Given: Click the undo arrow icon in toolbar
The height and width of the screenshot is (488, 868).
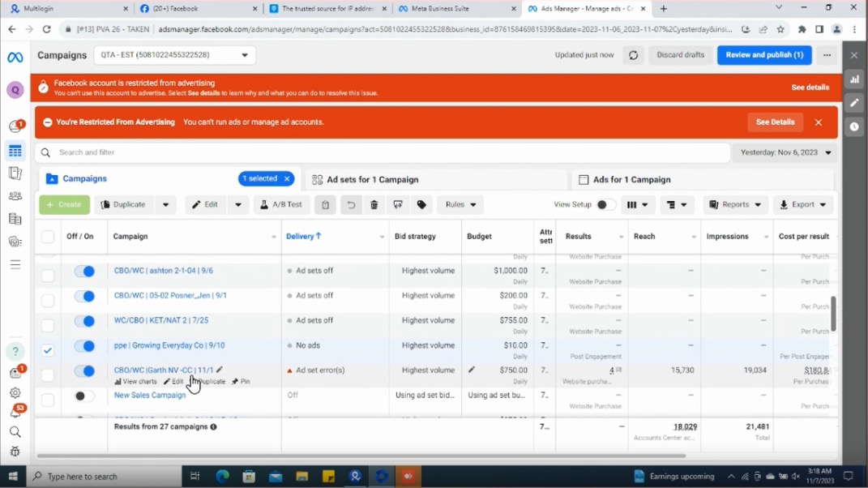Looking at the screenshot, I should (351, 205).
